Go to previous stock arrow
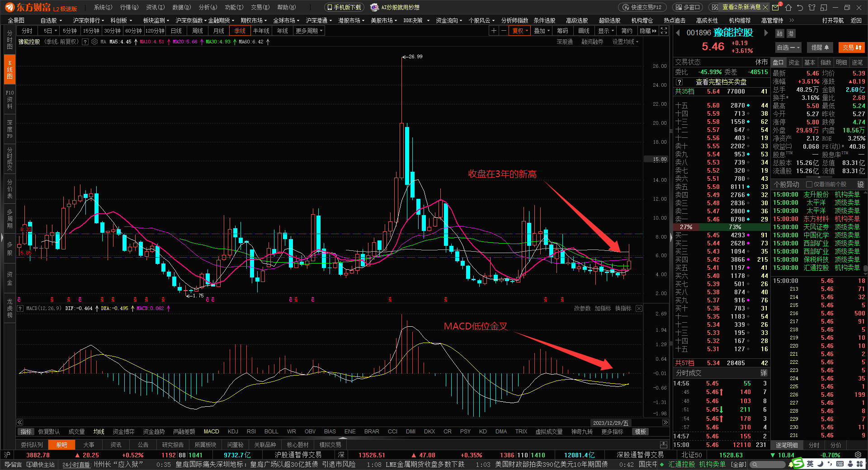868x470 pixels. click(x=678, y=33)
